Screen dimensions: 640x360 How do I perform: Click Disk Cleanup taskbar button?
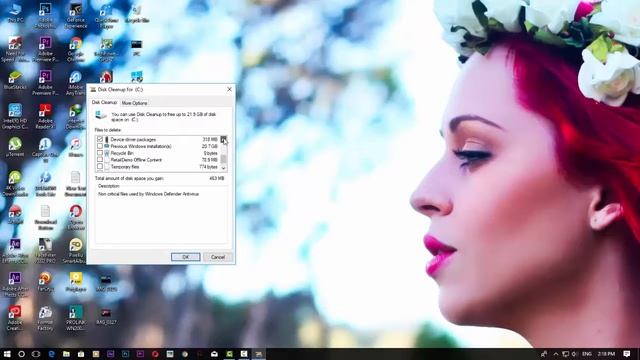pos(258,354)
